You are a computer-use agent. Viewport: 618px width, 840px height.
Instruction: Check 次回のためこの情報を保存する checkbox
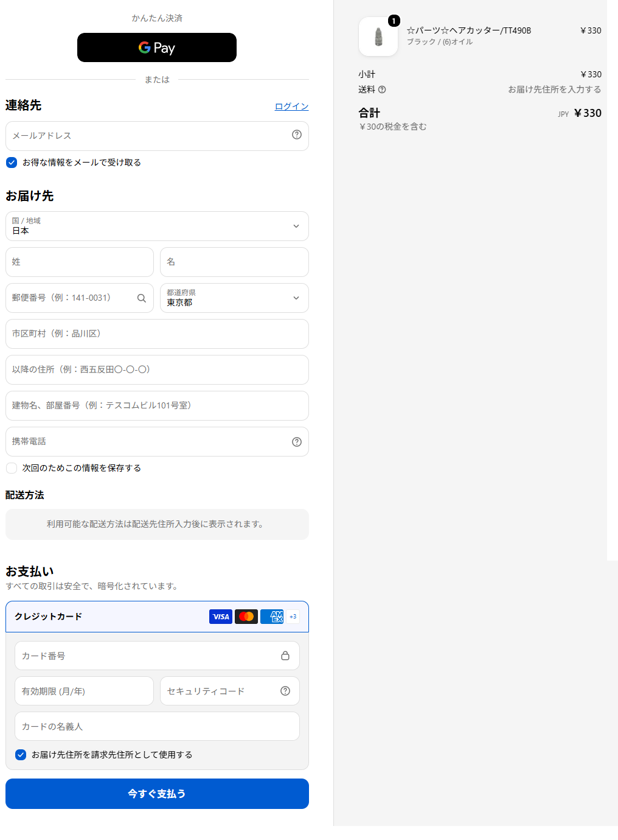[12, 468]
